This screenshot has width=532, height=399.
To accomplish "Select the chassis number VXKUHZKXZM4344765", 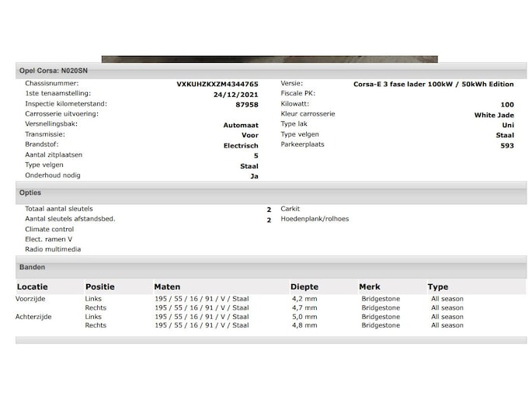I will pyautogui.click(x=217, y=84).
